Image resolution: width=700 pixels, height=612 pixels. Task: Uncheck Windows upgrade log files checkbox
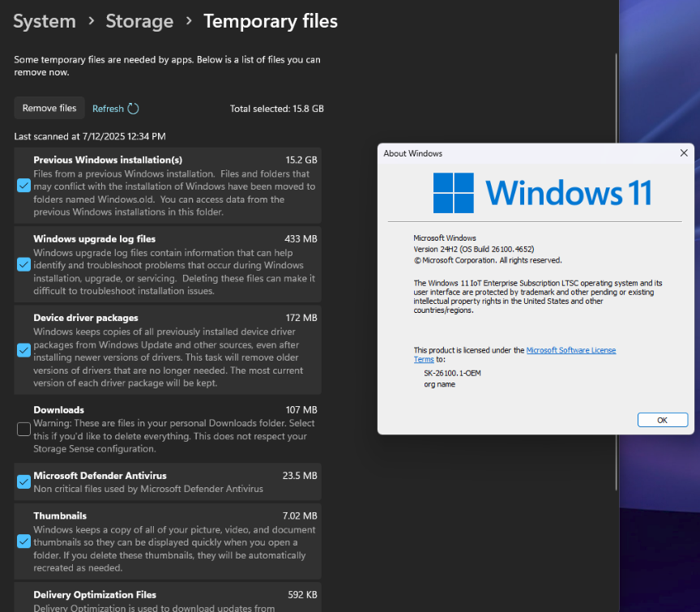pos(23,264)
